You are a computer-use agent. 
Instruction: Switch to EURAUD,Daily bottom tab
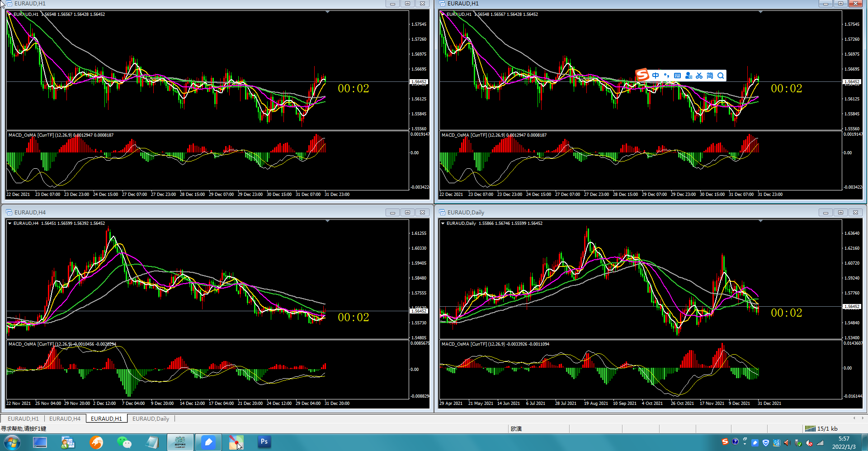pyautogui.click(x=151, y=418)
